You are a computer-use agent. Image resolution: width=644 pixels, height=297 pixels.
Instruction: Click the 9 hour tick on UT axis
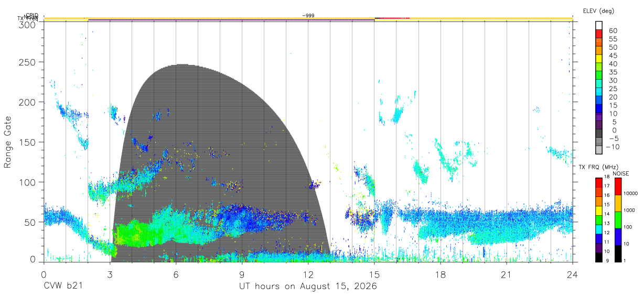point(242,274)
